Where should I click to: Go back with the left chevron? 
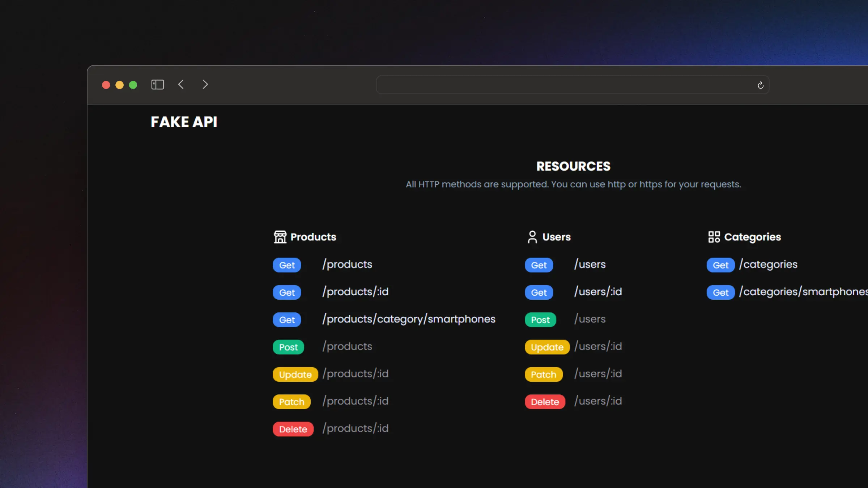181,85
